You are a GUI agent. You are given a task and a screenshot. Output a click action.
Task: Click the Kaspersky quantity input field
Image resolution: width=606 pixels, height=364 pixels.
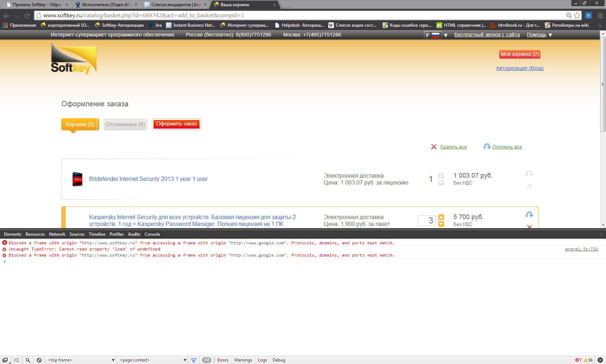(427, 221)
